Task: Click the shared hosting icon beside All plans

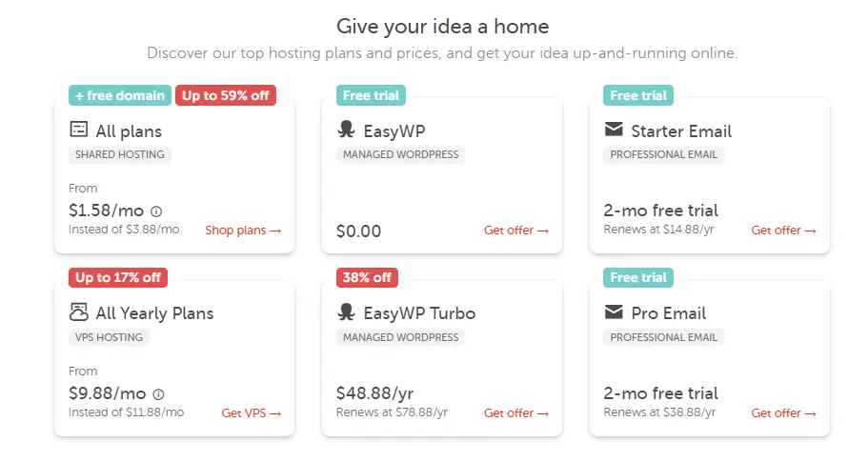Action: [79, 130]
